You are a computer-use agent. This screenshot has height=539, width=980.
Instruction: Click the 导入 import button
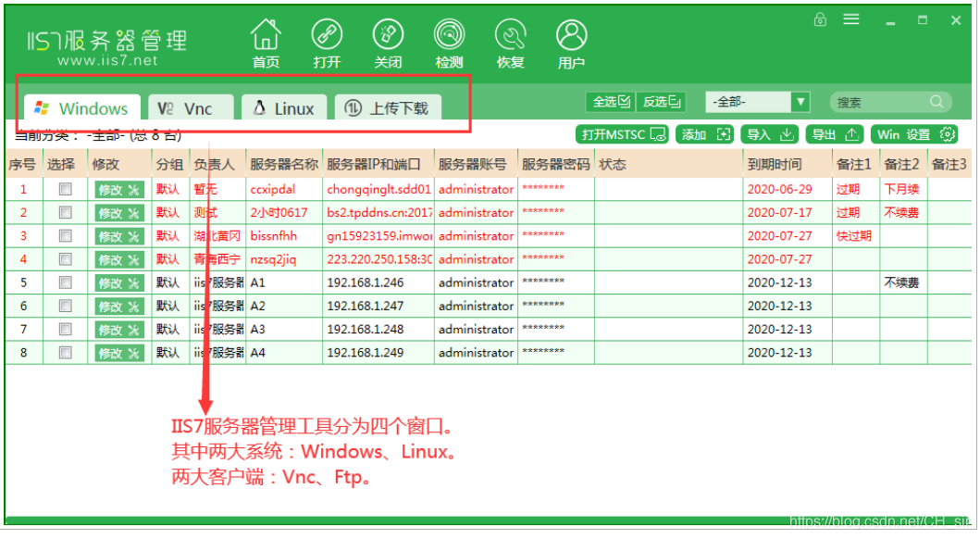(769, 134)
